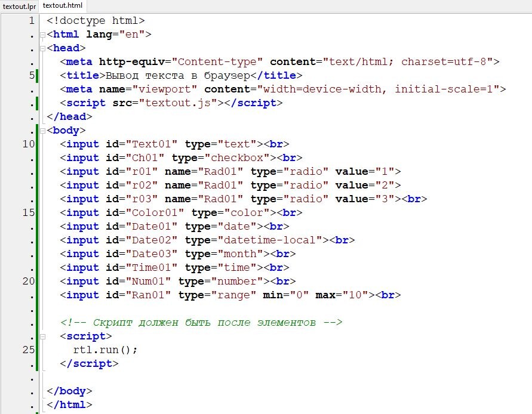Click the "Color01" id value
Screen dimensions: 532x414
pyautogui.click(x=155, y=212)
